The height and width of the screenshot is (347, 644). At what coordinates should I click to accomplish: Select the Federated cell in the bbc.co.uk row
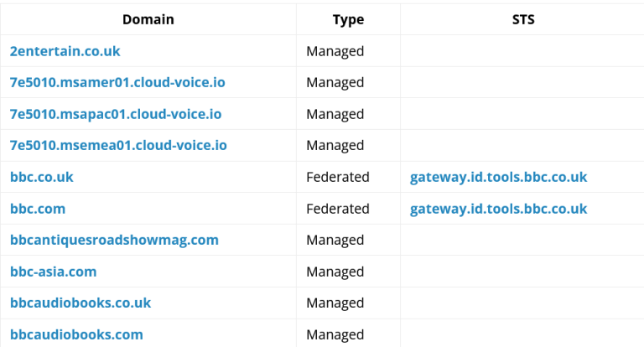pyautogui.click(x=338, y=177)
